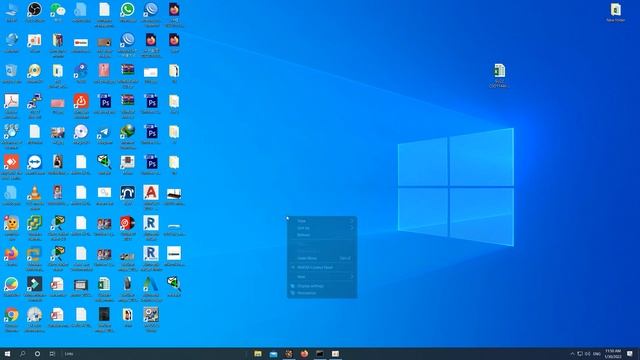Select the Network globe desktop icon

tap(11, 40)
